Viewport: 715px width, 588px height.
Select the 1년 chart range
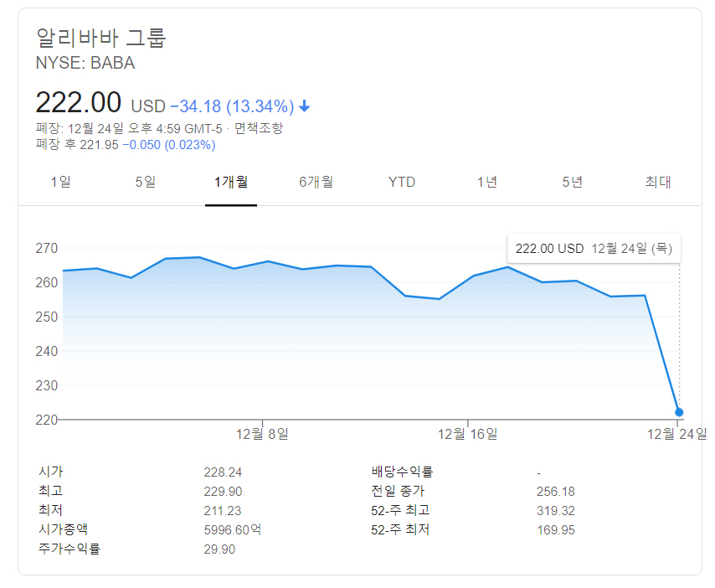486,182
